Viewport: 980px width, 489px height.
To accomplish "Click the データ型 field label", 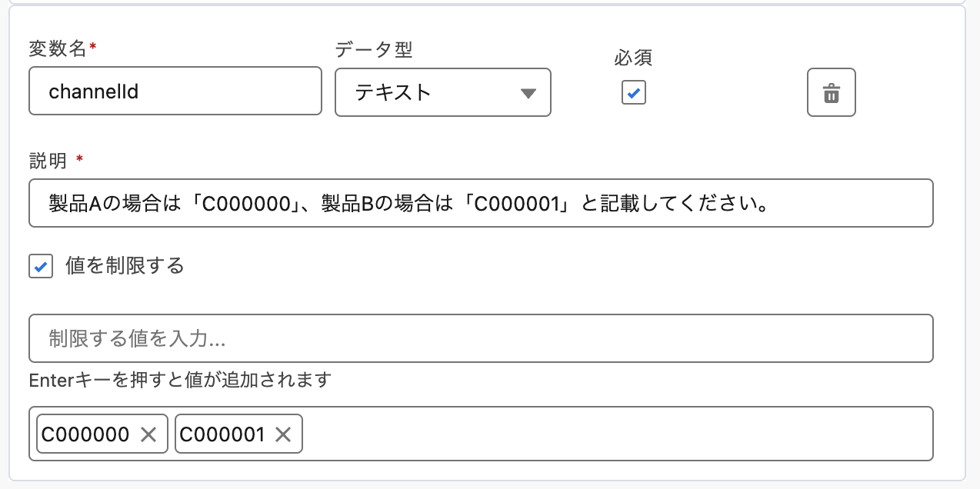I will [x=374, y=50].
